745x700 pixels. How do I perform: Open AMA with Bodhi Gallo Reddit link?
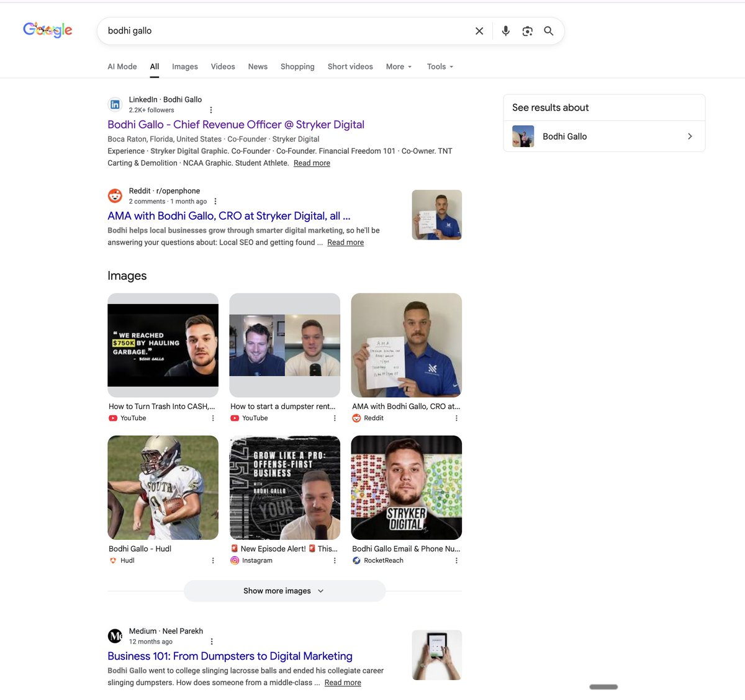229,216
